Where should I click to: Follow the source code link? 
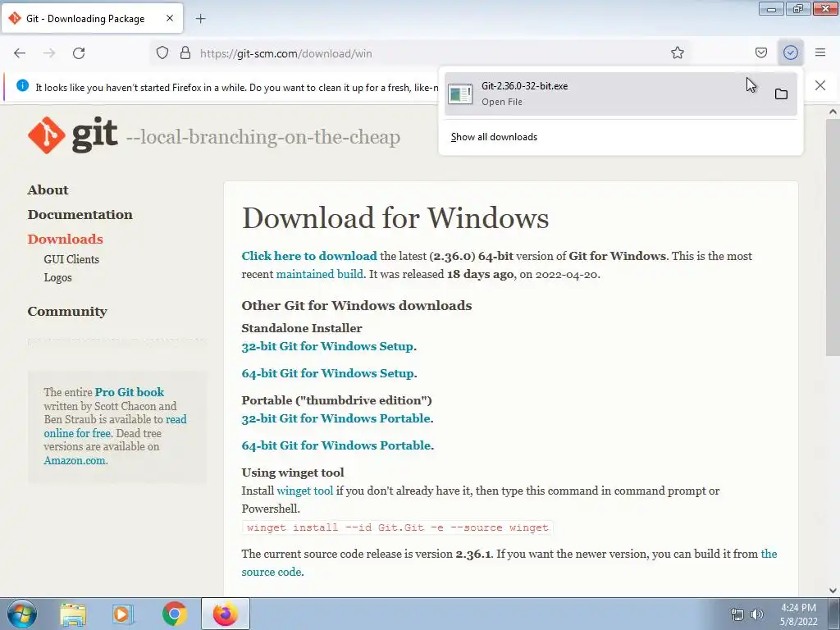tap(509, 563)
